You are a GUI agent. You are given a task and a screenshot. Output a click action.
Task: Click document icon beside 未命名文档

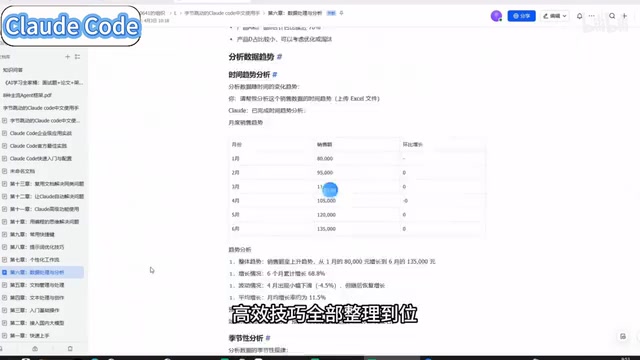click(x=4, y=171)
